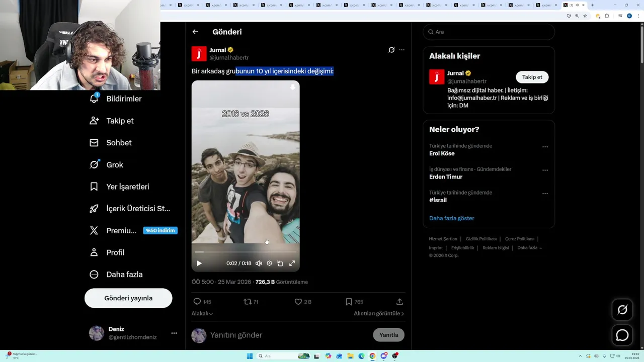
Task: Open Grok from the sidebar
Action: [106, 165]
